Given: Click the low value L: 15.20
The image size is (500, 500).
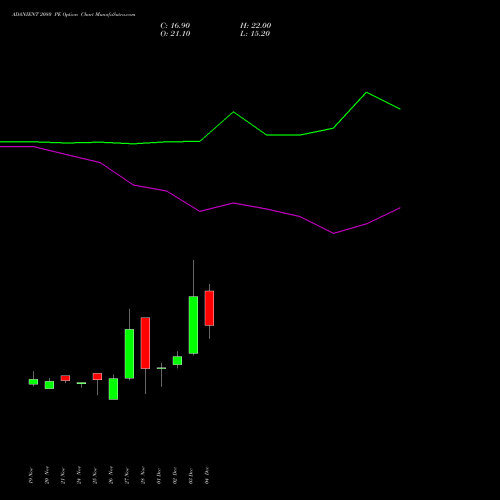Looking at the screenshot, I should (255, 34).
